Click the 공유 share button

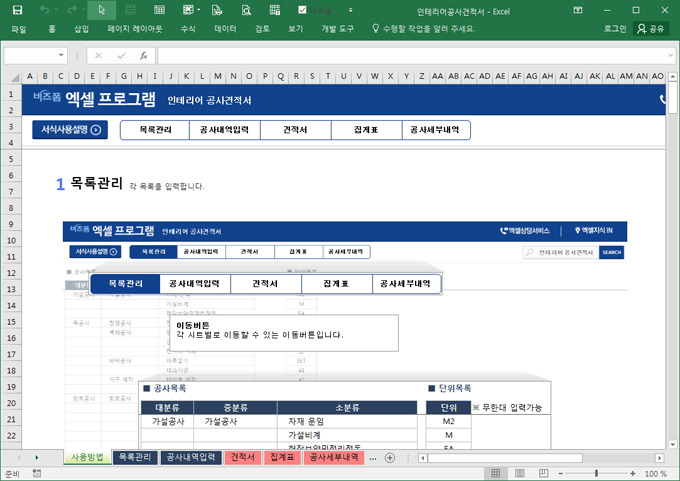[651, 29]
